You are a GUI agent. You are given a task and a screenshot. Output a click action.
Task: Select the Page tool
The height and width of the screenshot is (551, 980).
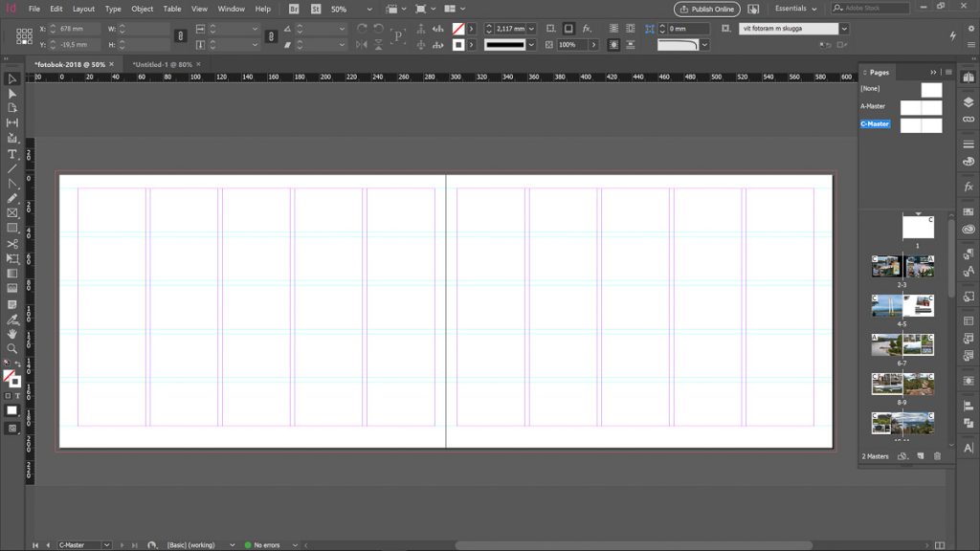click(x=11, y=108)
